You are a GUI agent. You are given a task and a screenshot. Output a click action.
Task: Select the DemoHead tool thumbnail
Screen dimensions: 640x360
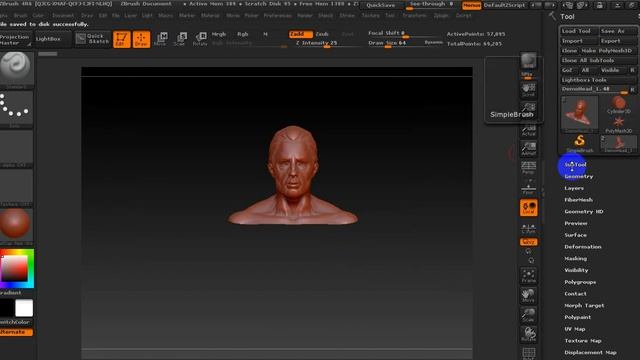[x=580, y=114]
